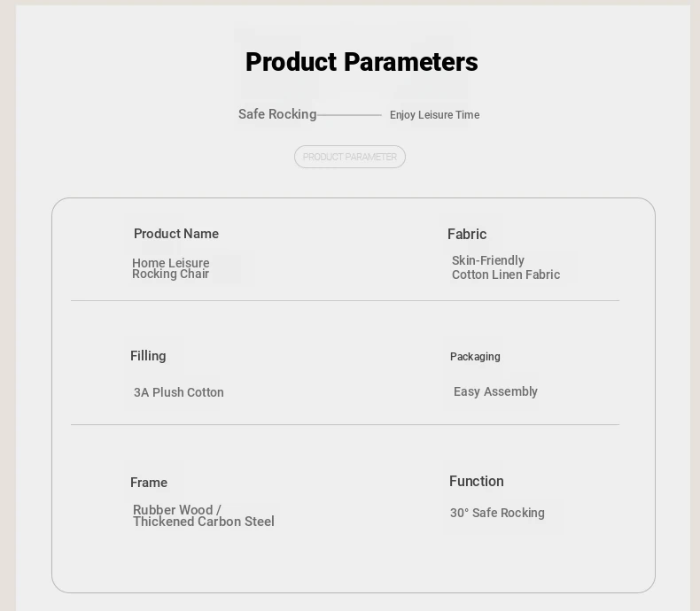Select the "Fabric" label
700x611 pixels.
(x=467, y=235)
